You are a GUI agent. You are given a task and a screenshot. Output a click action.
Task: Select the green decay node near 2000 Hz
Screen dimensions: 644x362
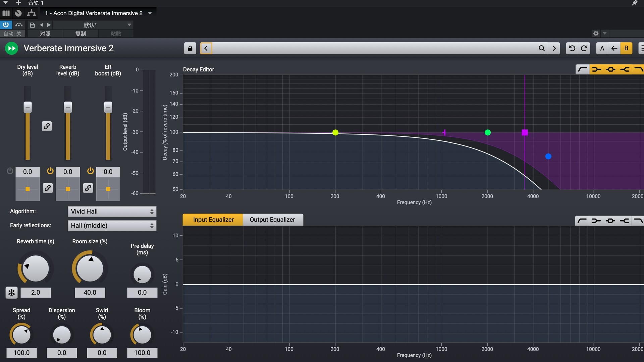click(488, 133)
